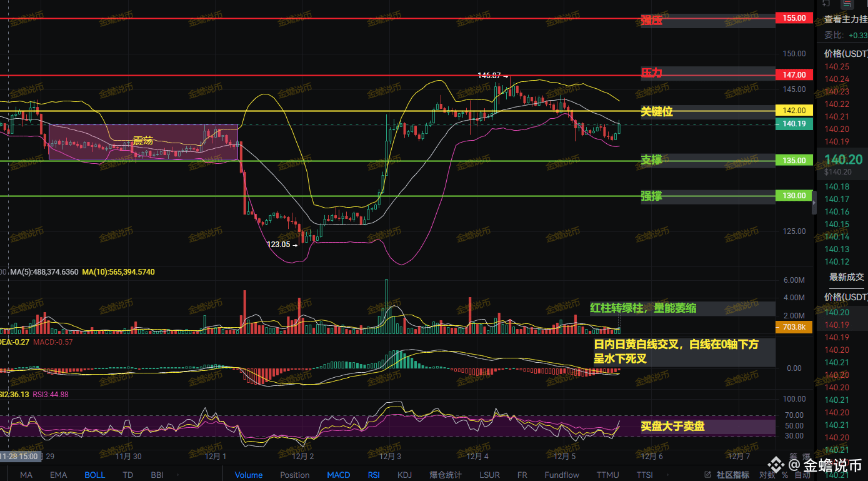
Task: Toggle the TD indicator
Action: click(128, 475)
